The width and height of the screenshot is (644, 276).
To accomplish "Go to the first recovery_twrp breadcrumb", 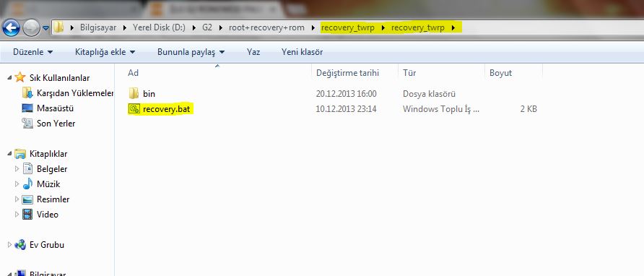I will tap(348, 27).
